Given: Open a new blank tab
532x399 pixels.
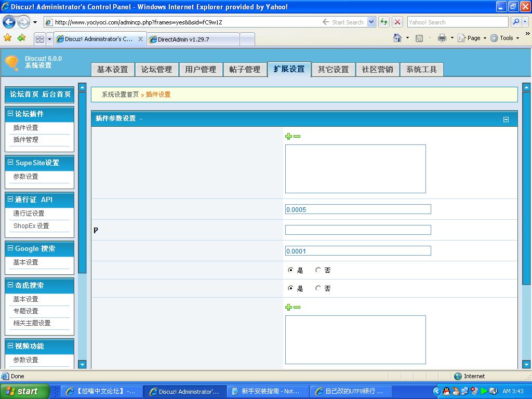Looking at the screenshot, I should [x=247, y=39].
